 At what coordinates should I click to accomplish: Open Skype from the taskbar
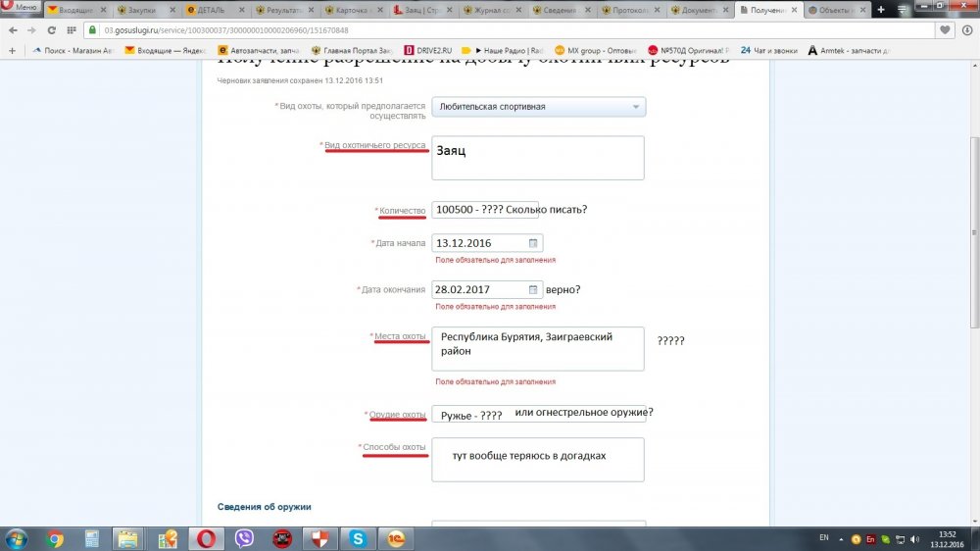click(359, 538)
